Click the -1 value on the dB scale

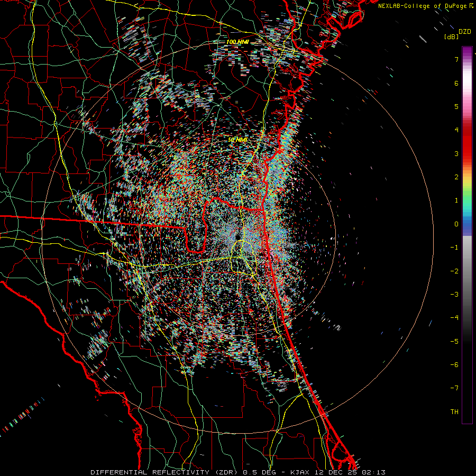coord(454,248)
